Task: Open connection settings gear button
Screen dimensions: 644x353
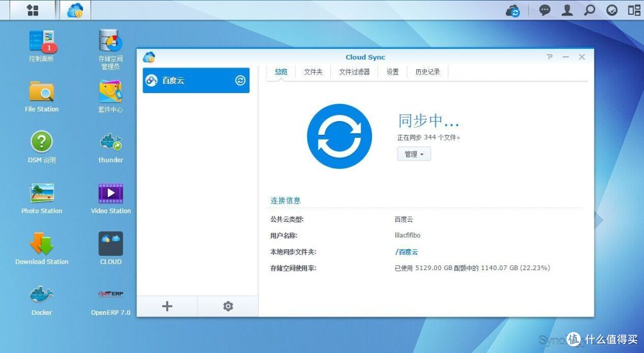Action: [x=228, y=306]
